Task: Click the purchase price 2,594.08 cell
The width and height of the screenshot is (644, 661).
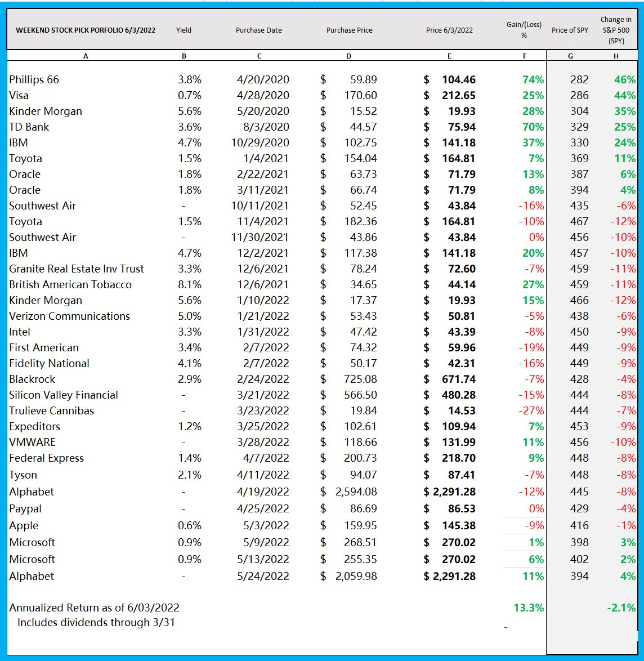Action: coord(356,492)
